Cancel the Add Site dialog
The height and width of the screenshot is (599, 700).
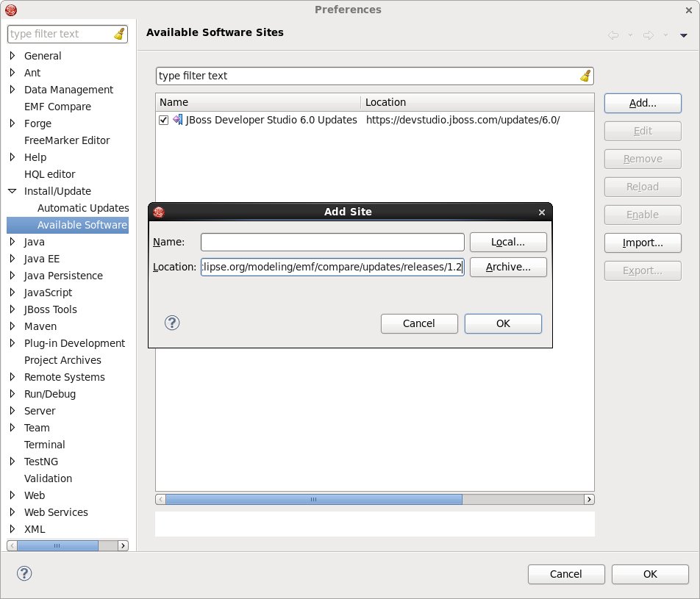pyautogui.click(x=419, y=323)
